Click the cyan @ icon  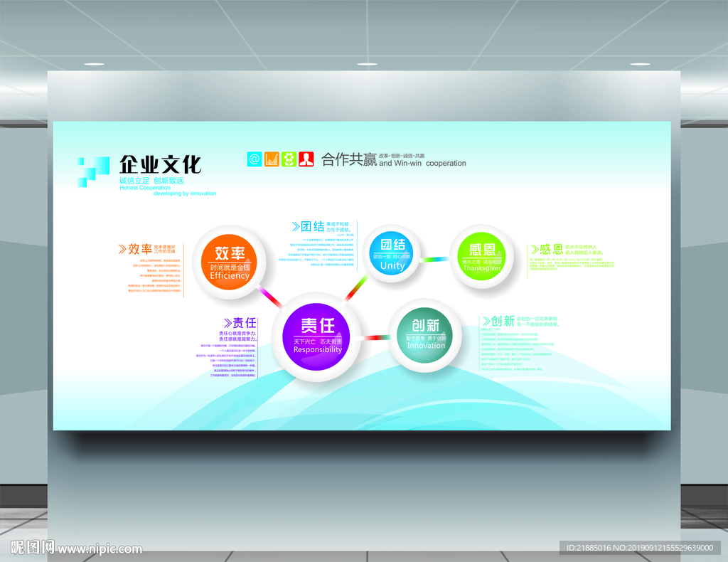click(255, 159)
